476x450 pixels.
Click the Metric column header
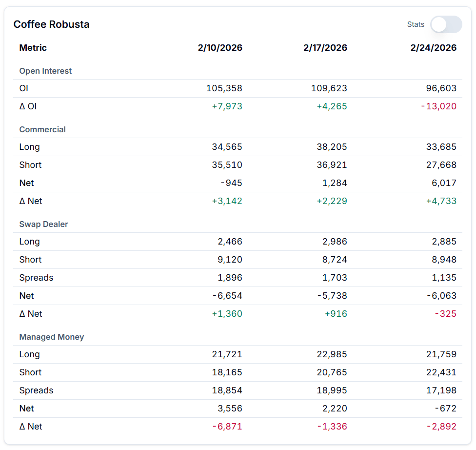tap(33, 48)
